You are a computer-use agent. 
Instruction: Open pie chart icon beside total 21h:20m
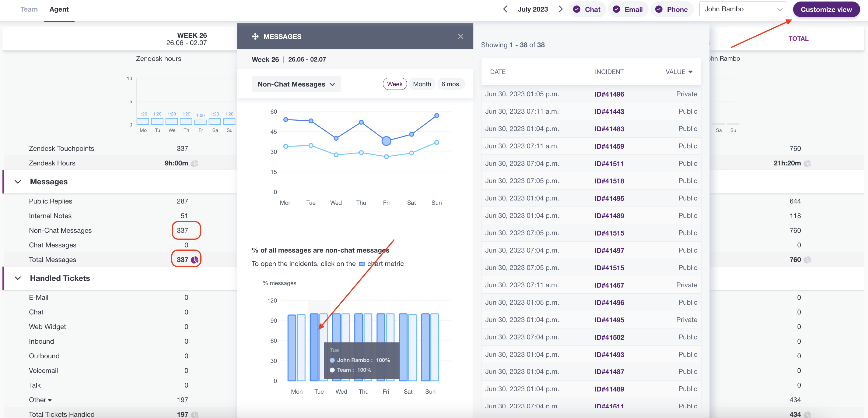tap(807, 163)
